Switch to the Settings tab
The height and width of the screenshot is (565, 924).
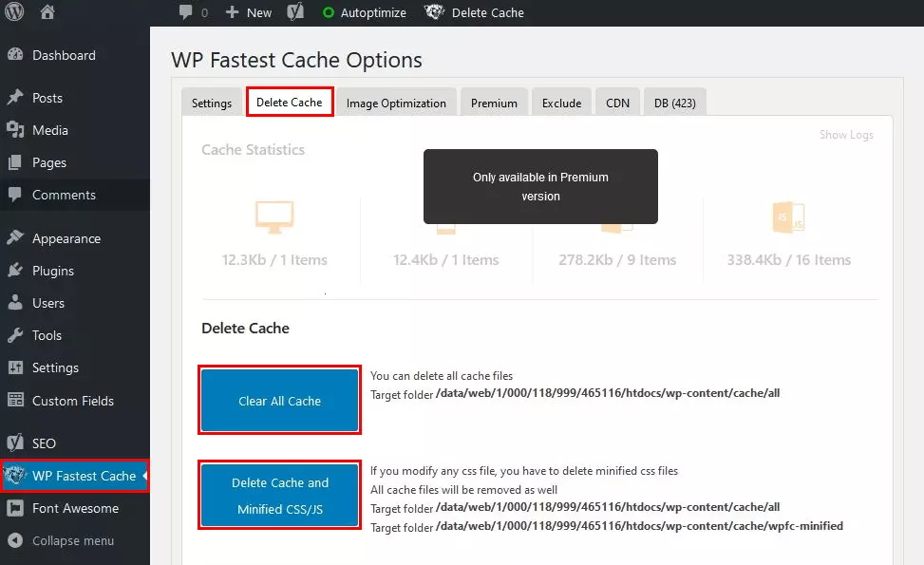coord(211,103)
